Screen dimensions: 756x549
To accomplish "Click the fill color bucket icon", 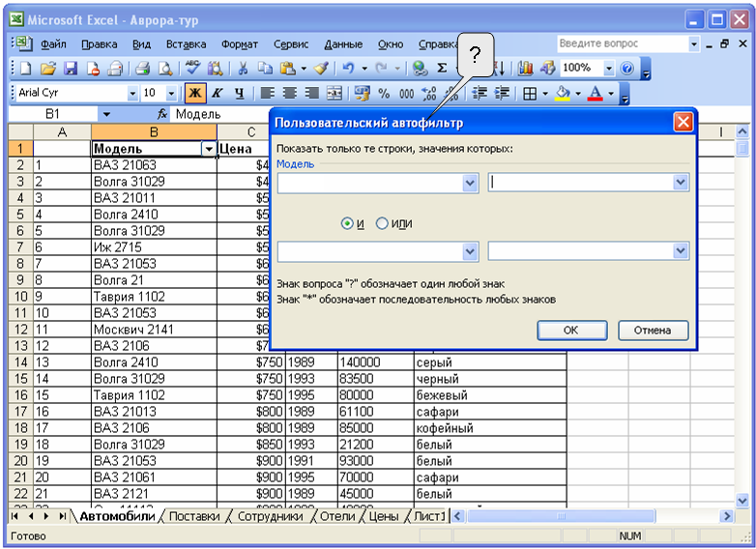I will point(563,93).
